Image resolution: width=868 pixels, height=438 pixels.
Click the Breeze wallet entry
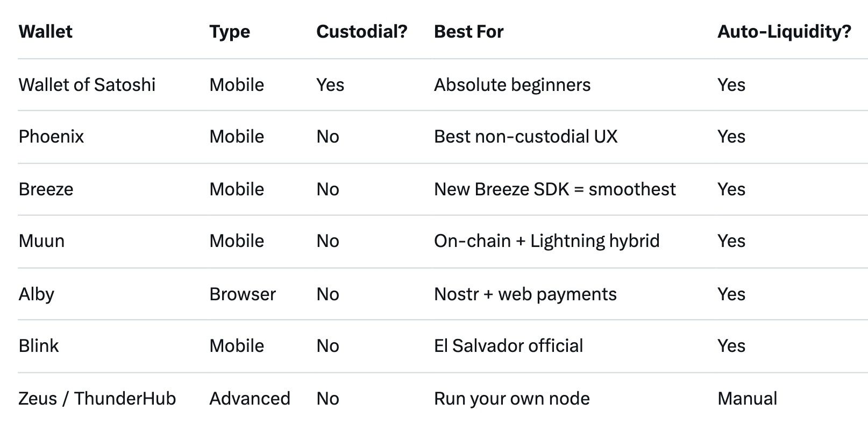pos(46,189)
